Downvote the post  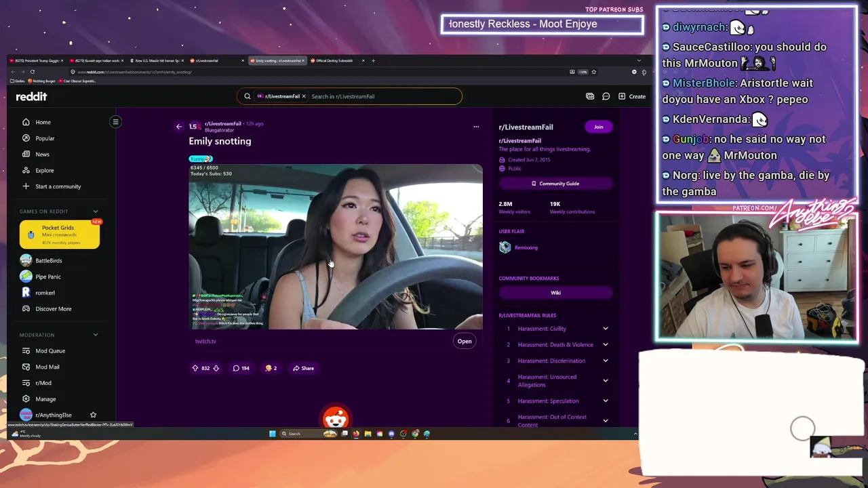pyautogui.click(x=216, y=368)
